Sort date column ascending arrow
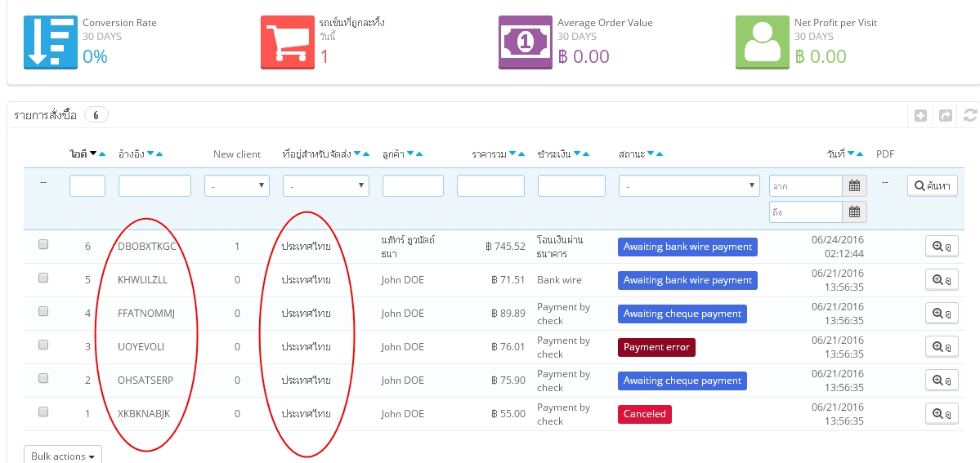Image resolution: width=980 pixels, height=463 pixels. click(x=860, y=154)
